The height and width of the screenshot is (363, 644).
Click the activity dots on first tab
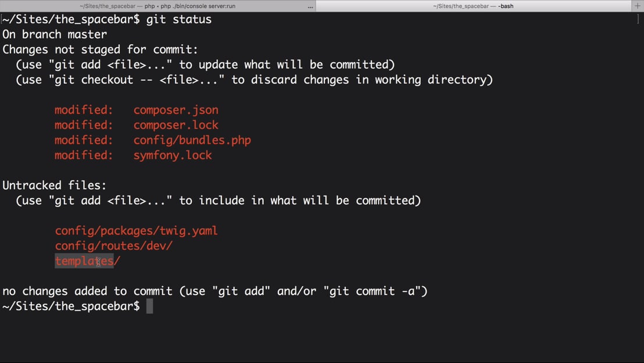pos(310,6)
